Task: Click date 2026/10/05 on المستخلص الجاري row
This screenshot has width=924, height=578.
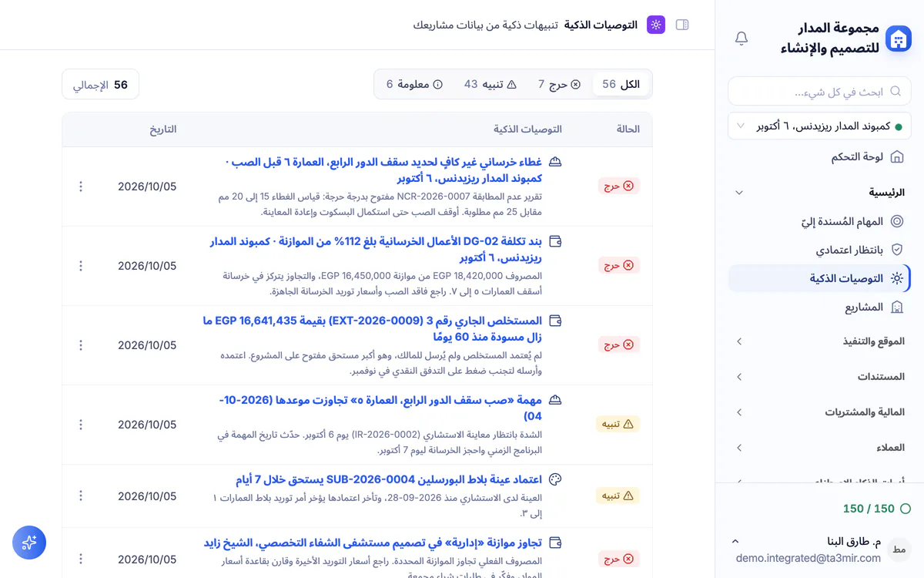Action: 147,345
